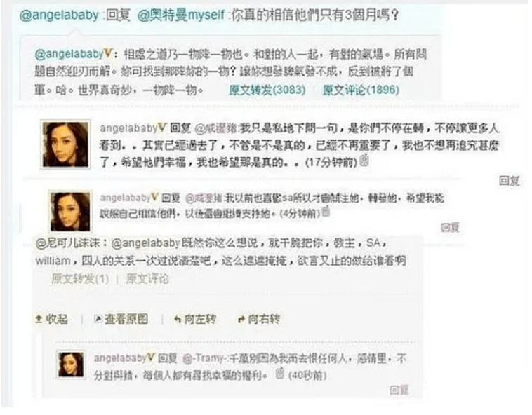This screenshot has height=415, width=532.
Task: View 原文转发(1) under 尼可儿沫沫 post
Action: tap(80, 279)
